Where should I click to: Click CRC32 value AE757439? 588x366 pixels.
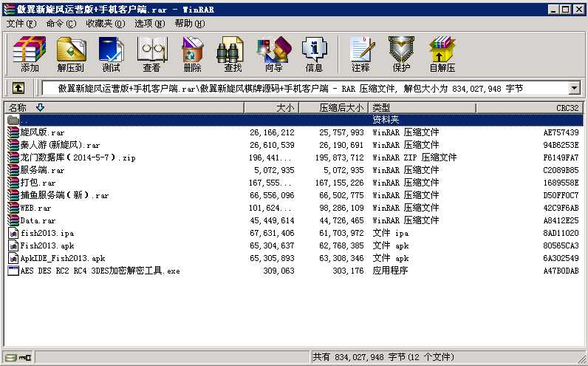tap(561, 132)
